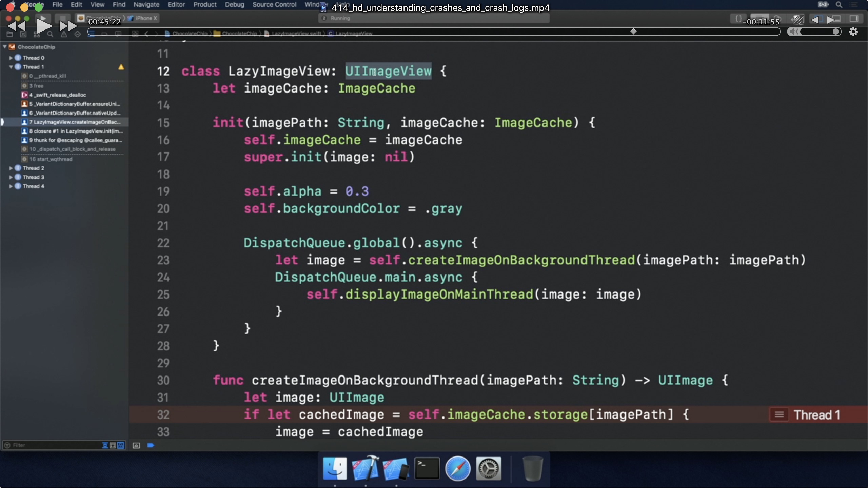Viewport: 868px width, 488px height.
Task: Mute audio with the speaker icon
Action: click(794, 32)
